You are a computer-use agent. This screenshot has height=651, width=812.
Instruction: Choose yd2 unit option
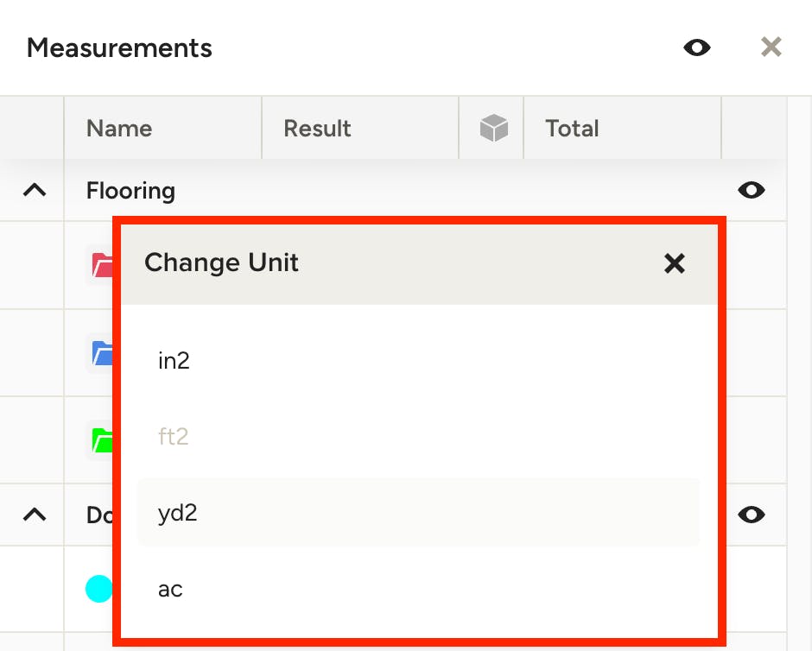(x=418, y=513)
